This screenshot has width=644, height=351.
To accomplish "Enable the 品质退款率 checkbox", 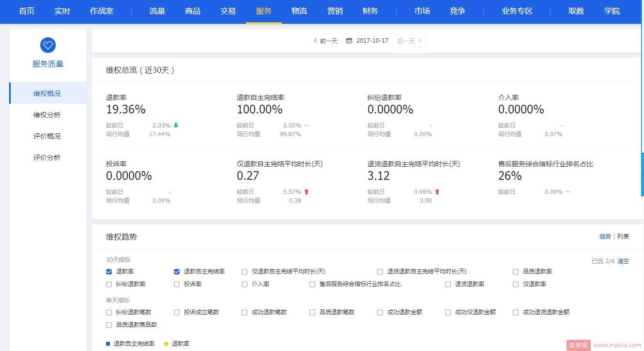I will tap(516, 271).
